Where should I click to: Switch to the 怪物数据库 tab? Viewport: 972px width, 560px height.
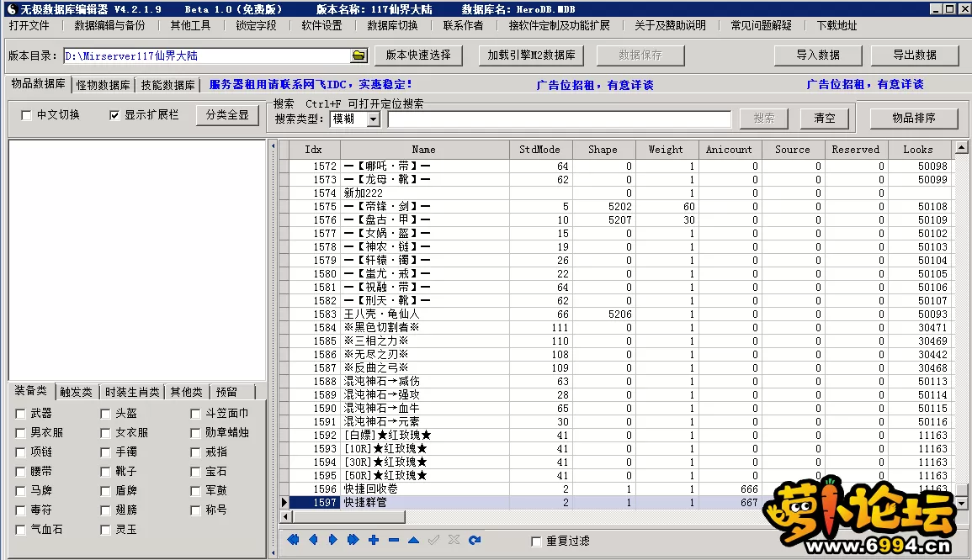tap(103, 85)
